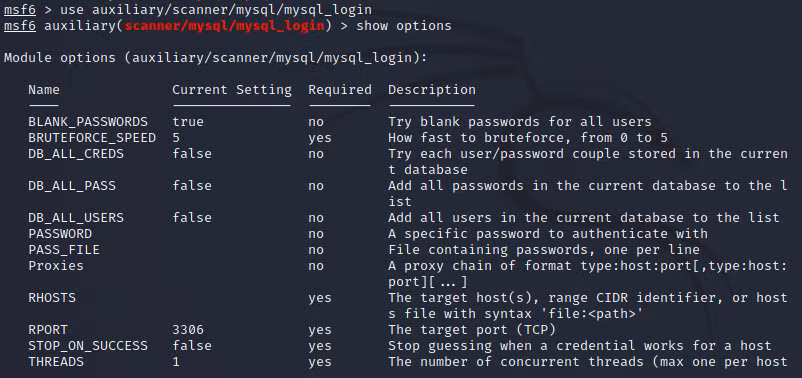Click the BLANK_PASSWORDS true value
802x378 pixels.
click(188, 122)
